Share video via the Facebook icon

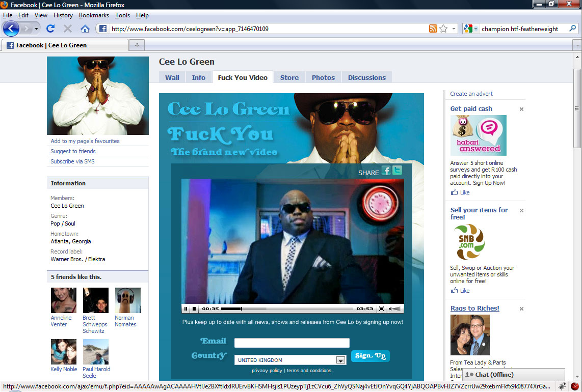point(386,171)
